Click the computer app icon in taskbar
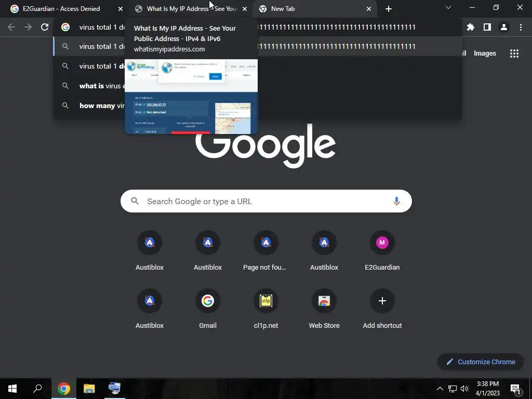 pyautogui.click(x=115, y=389)
